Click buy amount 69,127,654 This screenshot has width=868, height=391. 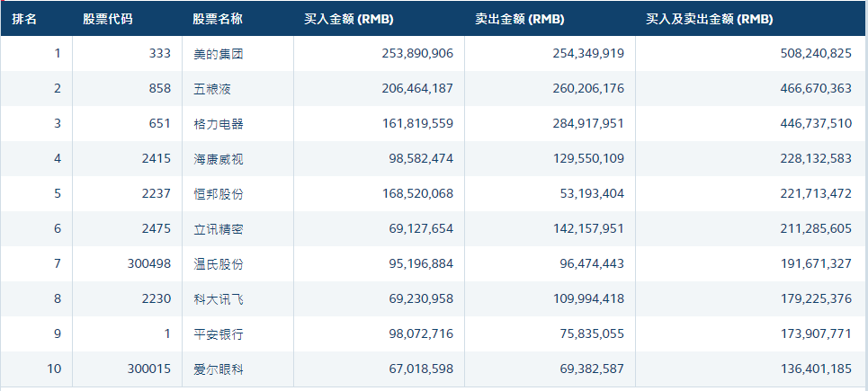[x=421, y=228]
